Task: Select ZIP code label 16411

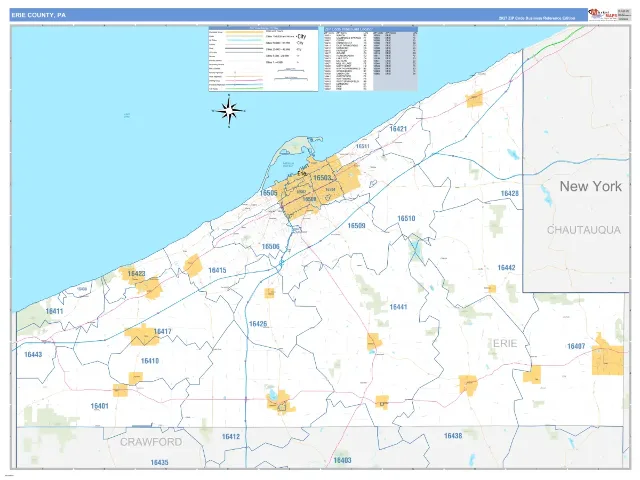Action: pyautogui.click(x=54, y=311)
